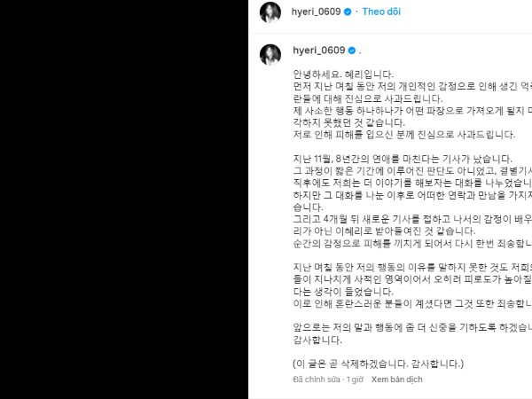
Task: Open the avatar beside the caption
Action: pos(270,54)
